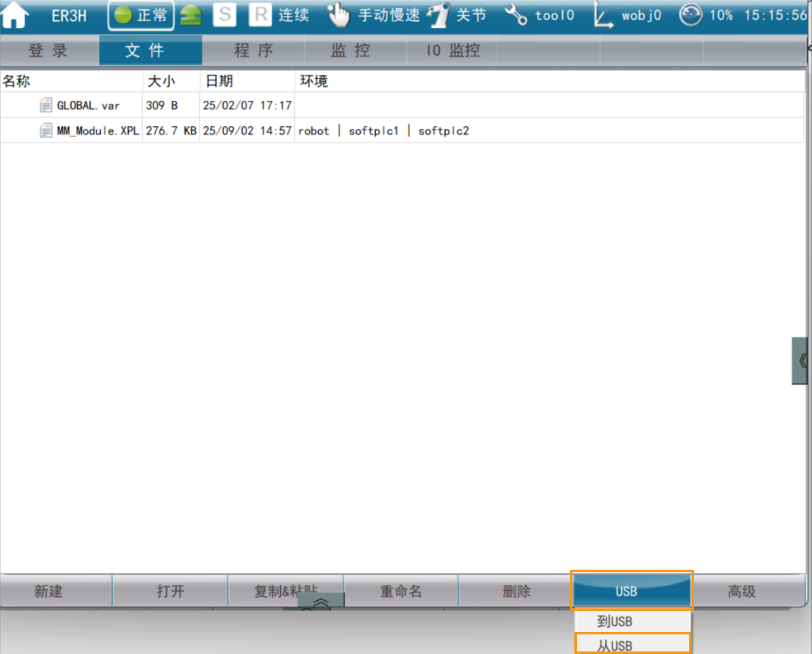Click the wobj coordinate axis icon
Image resolution: width=812 pixels, height=654 pixels.
pos(603,16)
